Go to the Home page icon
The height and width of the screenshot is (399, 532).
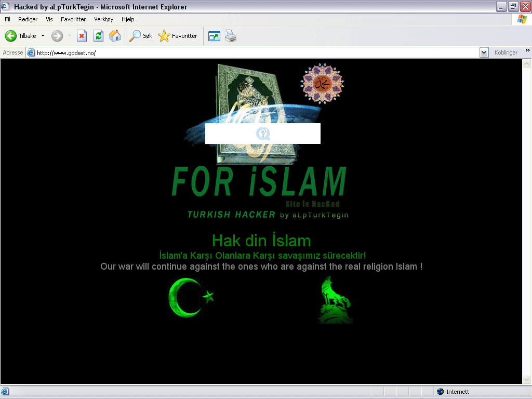[115, 36]
